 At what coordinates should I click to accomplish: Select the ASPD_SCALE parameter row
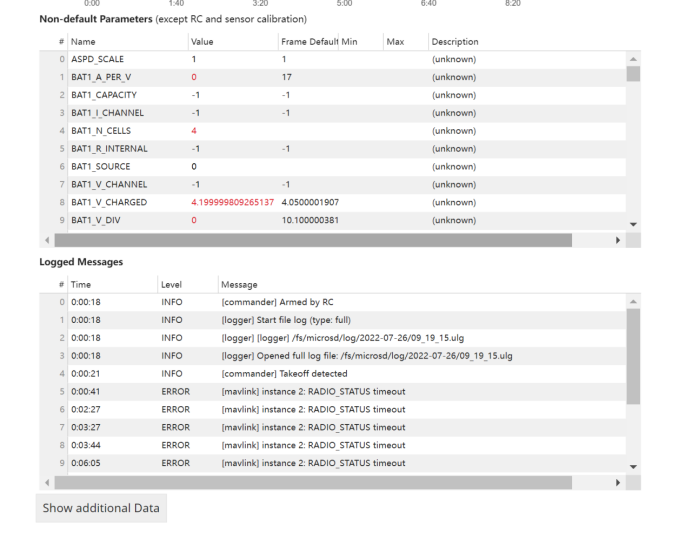coord(333,59)
